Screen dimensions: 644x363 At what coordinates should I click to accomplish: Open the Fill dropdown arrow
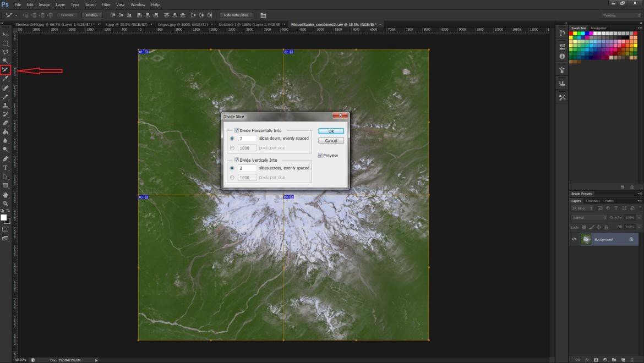(639, 227)
